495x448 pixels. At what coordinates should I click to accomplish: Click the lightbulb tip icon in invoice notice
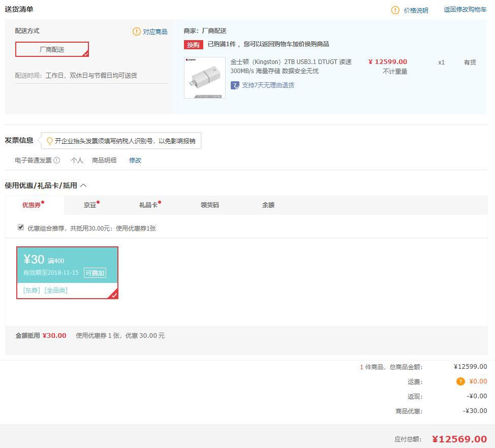click(49, 141)
